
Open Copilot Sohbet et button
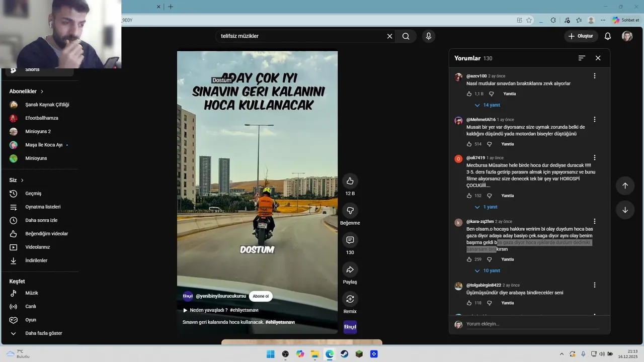[626, 20]
